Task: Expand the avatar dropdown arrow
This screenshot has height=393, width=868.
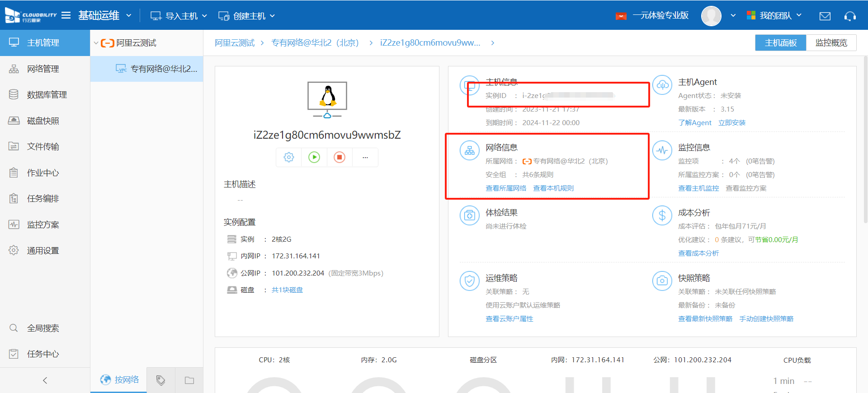Action: pyautogui.click(x=733, y=15)
